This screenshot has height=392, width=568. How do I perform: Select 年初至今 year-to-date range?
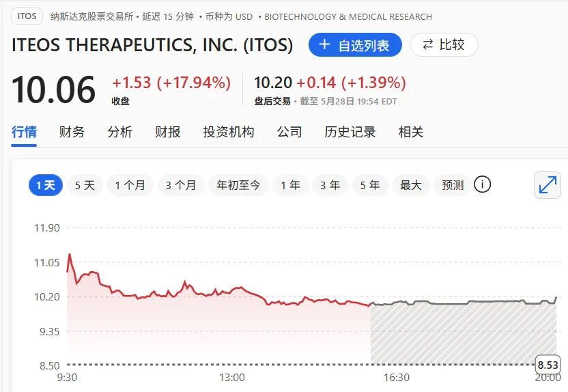(x=238, y=185)
